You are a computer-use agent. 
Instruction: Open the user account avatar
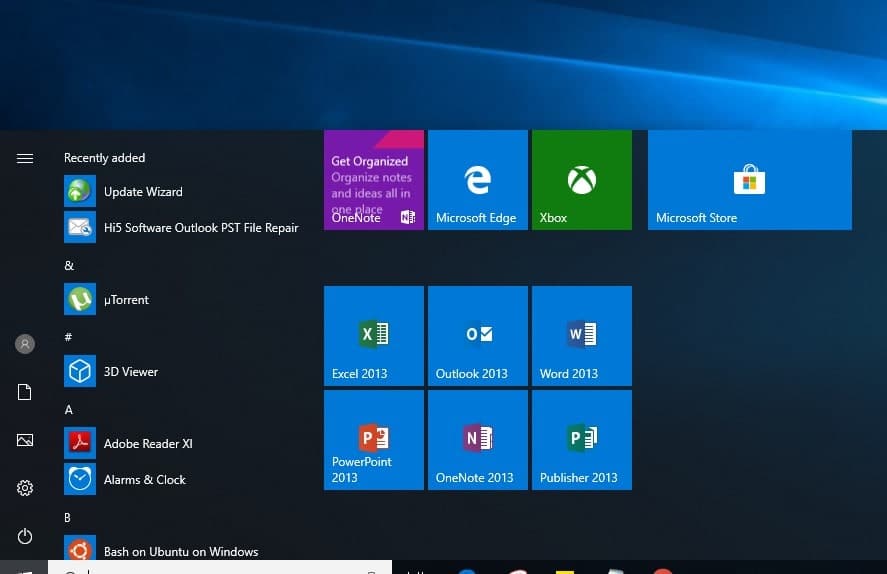point(25,344)
